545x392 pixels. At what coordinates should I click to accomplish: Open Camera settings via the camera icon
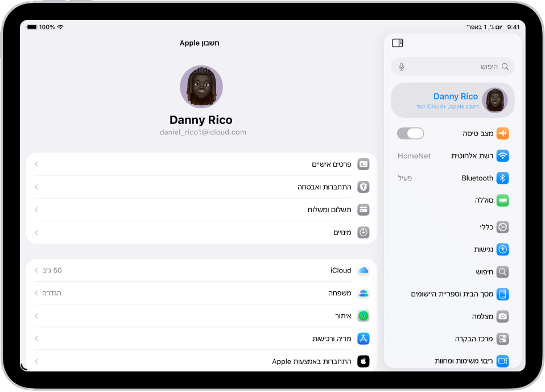502,316
